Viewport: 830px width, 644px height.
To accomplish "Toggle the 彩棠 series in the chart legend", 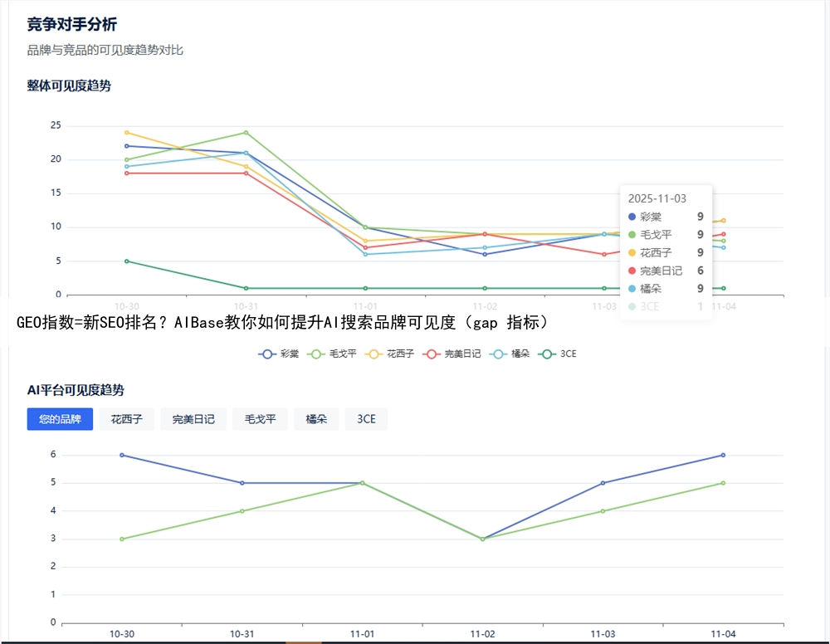I will tap(279, 354).
